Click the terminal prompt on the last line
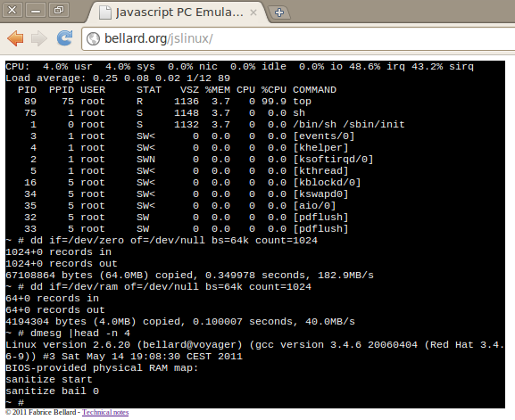 click(x=15, y=402)
